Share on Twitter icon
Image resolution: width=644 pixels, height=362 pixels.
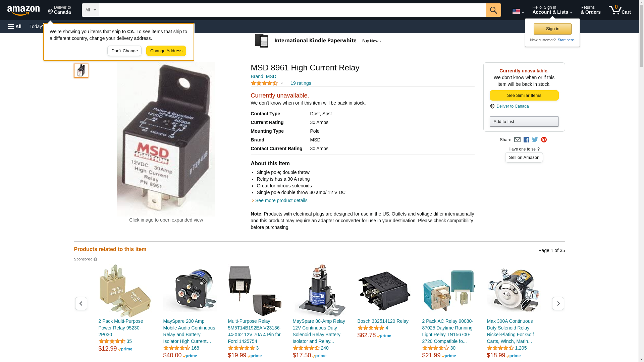(535, 140)
